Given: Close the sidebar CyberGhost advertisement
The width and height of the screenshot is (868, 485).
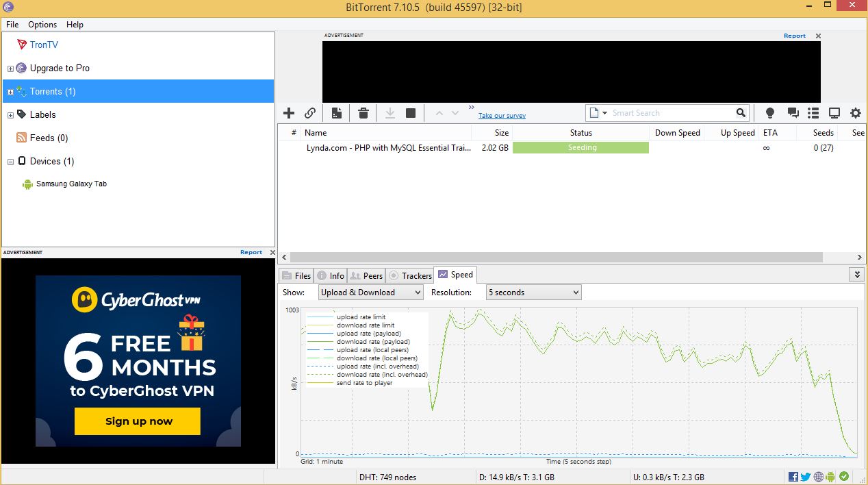Looking at the screenshot, I should 272,252.
